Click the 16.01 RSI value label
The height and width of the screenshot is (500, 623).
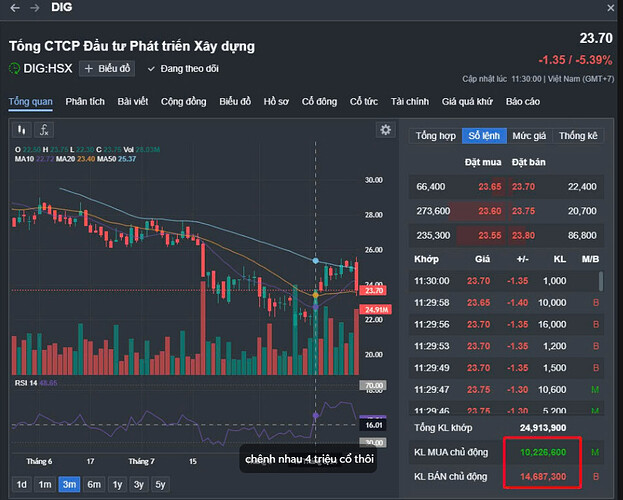pyautogui.click(x=373, y=424)
